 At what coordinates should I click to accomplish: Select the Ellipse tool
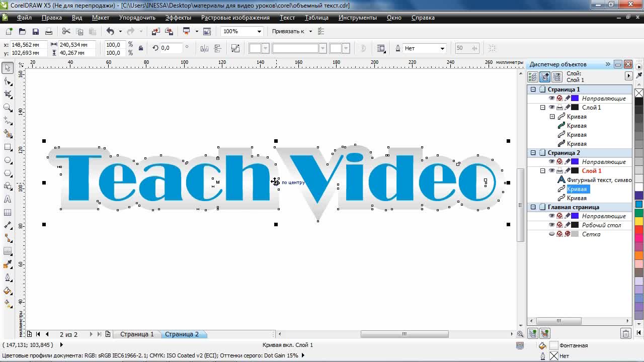coord(8,160)
